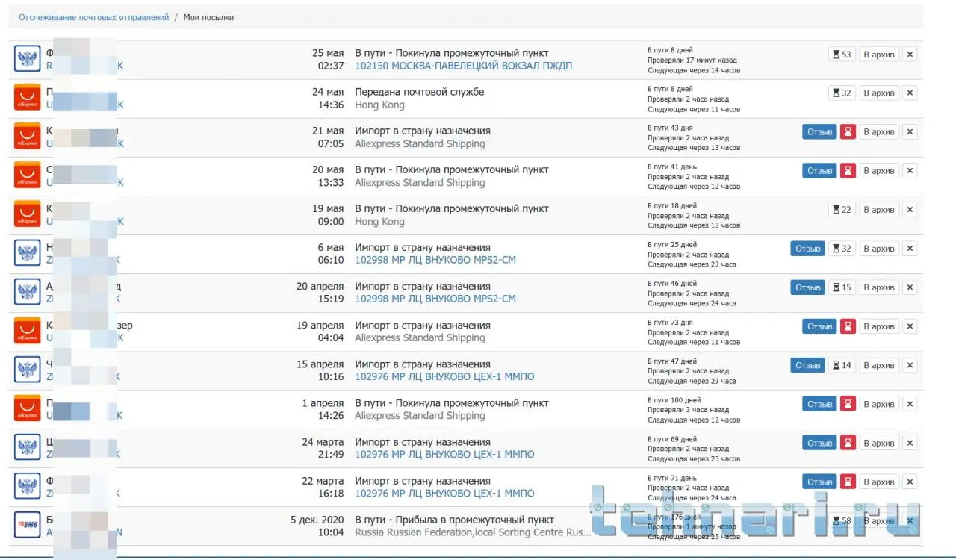Click Отзыв button in 15 апреля row
Viewport: 956px width, 560px height.
808,365
